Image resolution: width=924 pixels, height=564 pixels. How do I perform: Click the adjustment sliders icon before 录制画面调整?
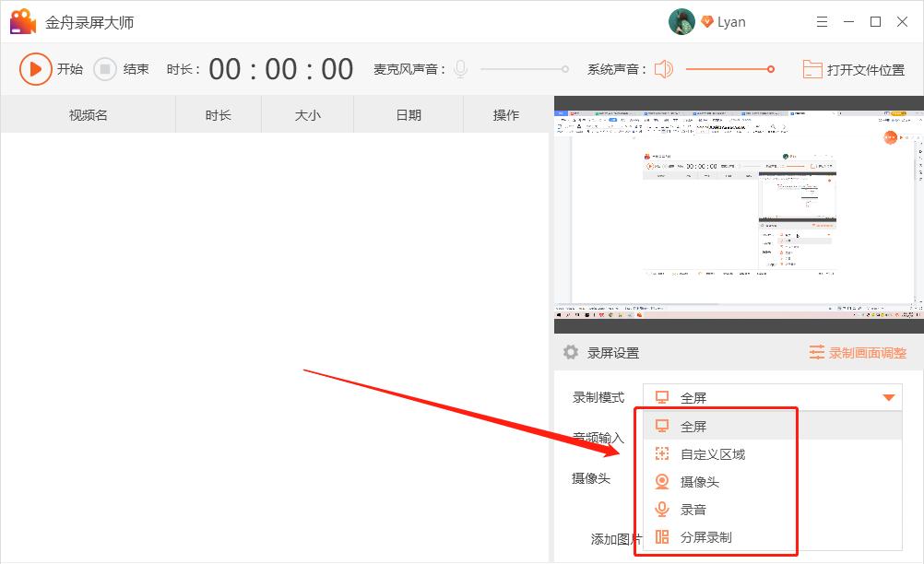click(817, 353)
